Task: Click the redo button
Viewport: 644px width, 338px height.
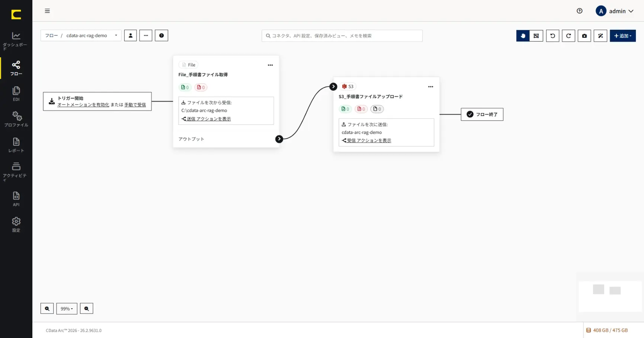Action: [x=568, y=36]
